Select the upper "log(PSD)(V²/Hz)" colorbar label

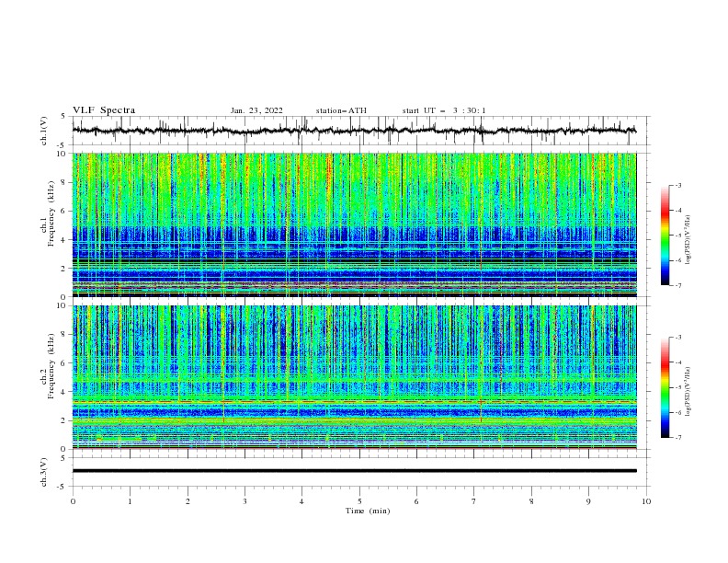tap(688, 239)
